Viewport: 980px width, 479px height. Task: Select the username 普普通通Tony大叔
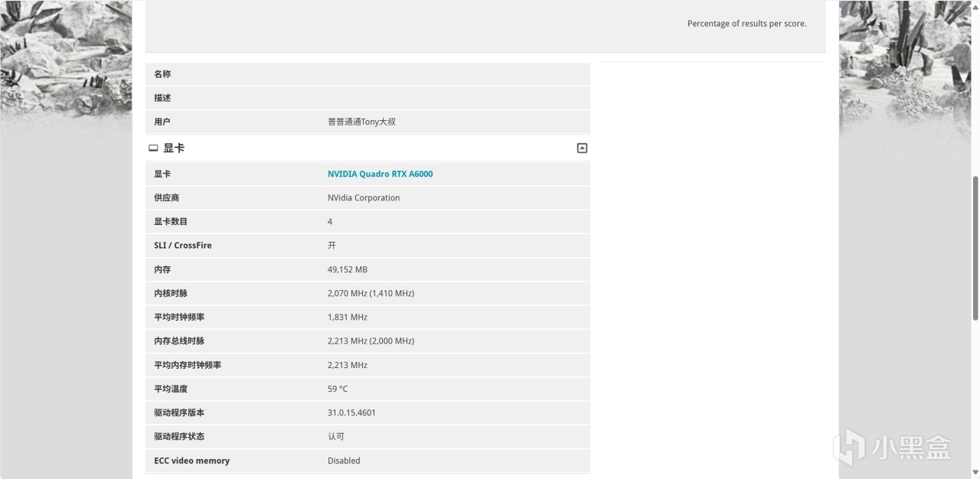[x=361, y=122]
